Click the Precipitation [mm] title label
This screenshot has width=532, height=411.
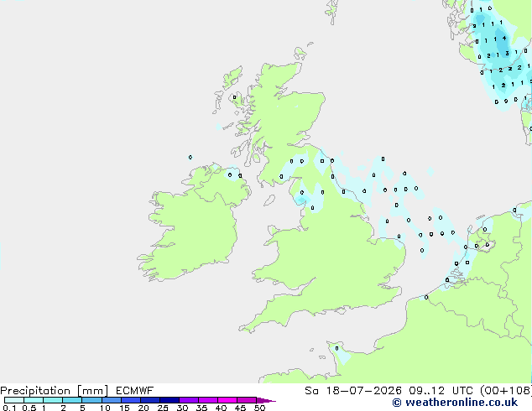click(55, 391)
